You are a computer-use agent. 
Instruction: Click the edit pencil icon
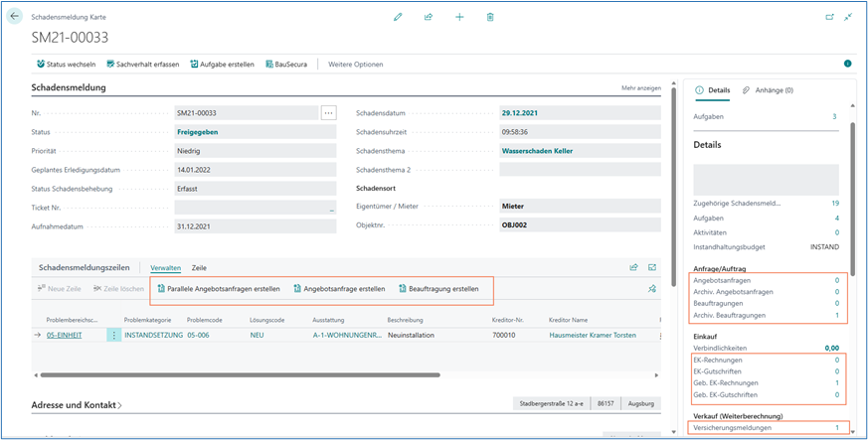coord(398,17)
